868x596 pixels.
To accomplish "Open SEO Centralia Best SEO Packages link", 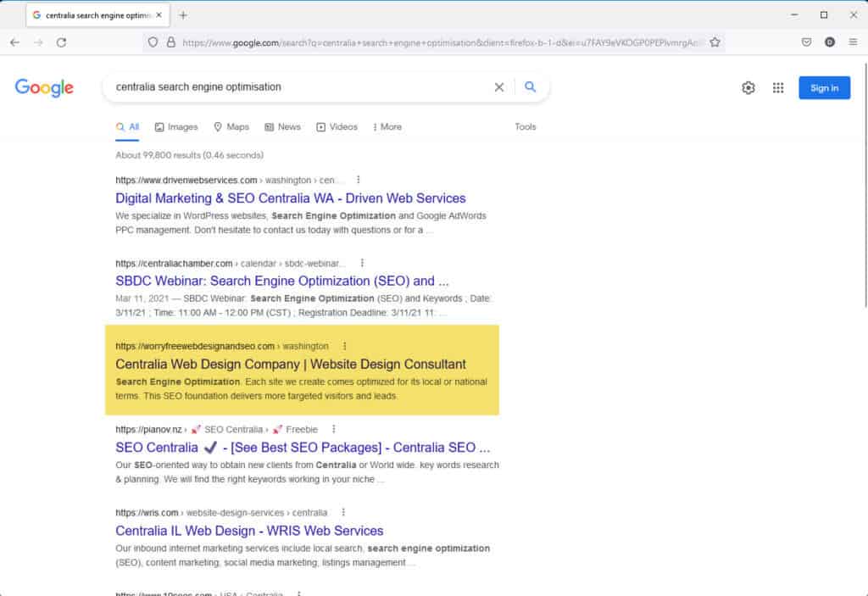I will [303, 447].
